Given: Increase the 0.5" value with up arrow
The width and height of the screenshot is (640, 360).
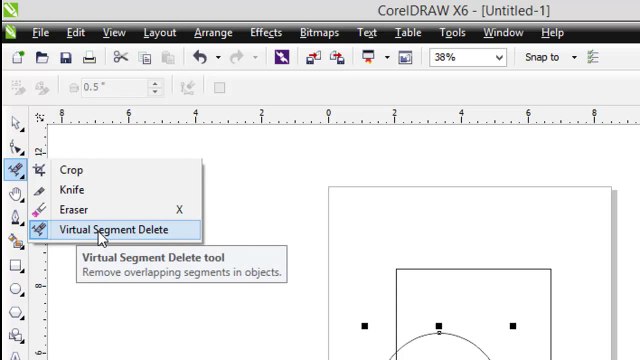Looking at the screenshot, I should pos(155,83).
